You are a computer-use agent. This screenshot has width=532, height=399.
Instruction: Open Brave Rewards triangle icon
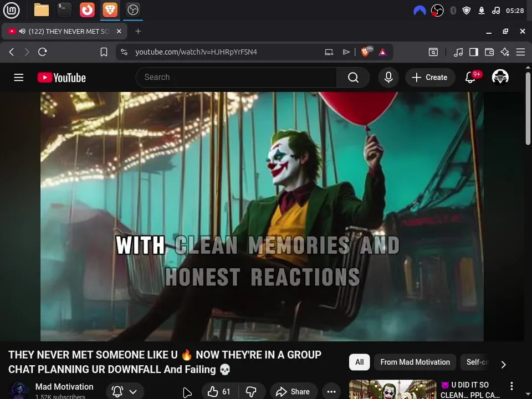pyautogui.click(x=383, y=52)
